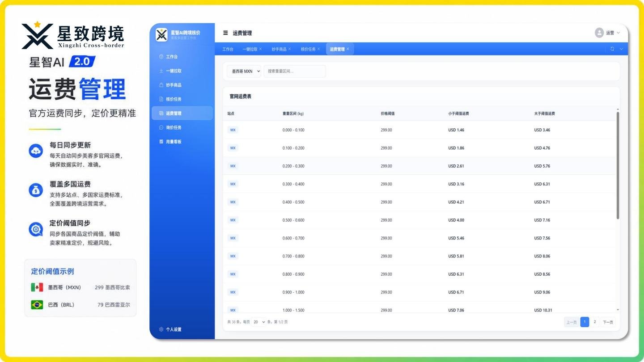Click the 站点 column header
This screenshot has height=362, width=644.
point(231,114)
